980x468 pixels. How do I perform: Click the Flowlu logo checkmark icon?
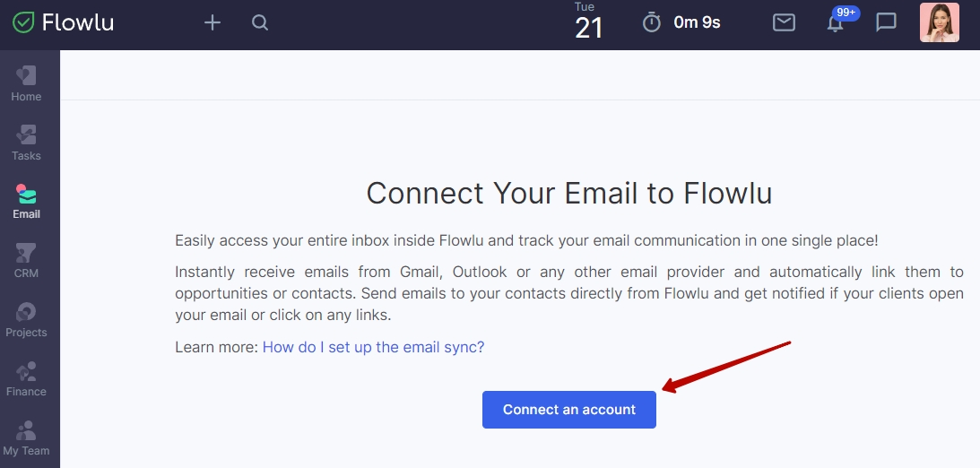coord(23,22)
